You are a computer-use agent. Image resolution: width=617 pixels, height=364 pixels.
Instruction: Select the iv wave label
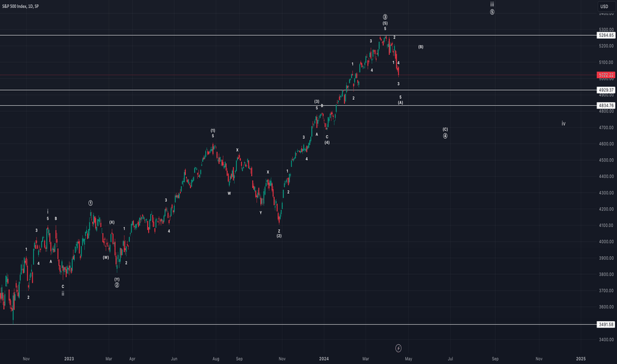[563, 124]
